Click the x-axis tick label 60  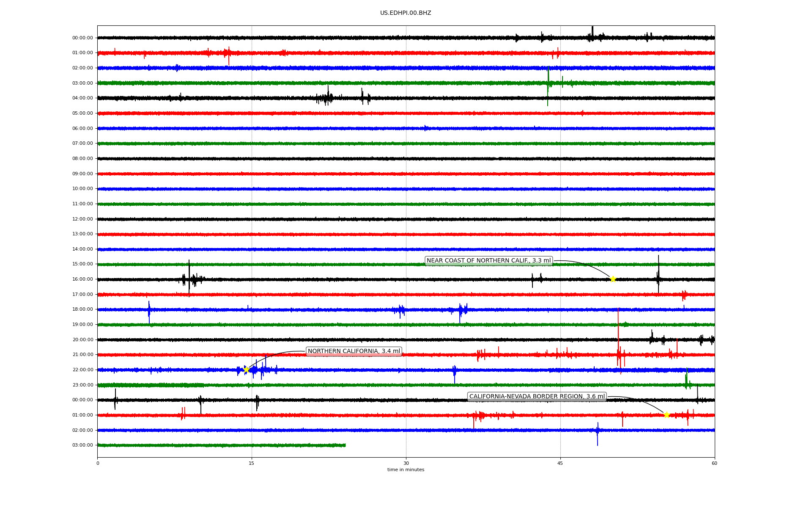pyautogui.click(x=714, y=464)
